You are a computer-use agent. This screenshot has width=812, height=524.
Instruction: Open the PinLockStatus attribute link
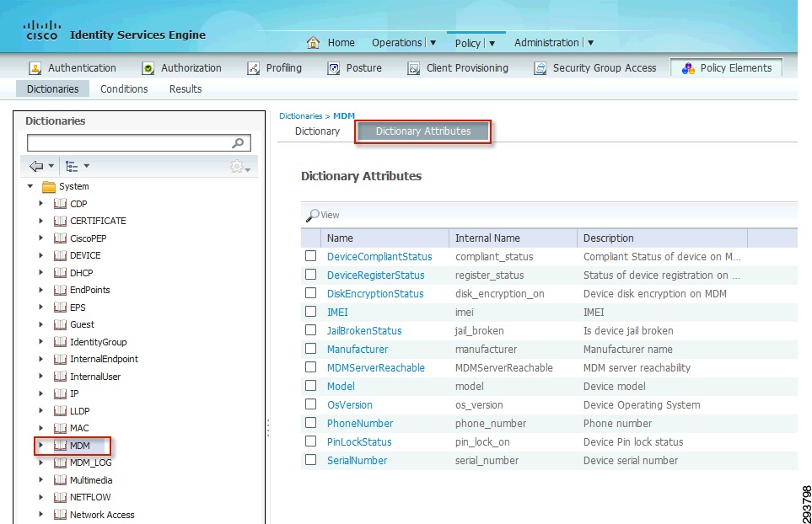pyautogui.click(x=359, y=442)
